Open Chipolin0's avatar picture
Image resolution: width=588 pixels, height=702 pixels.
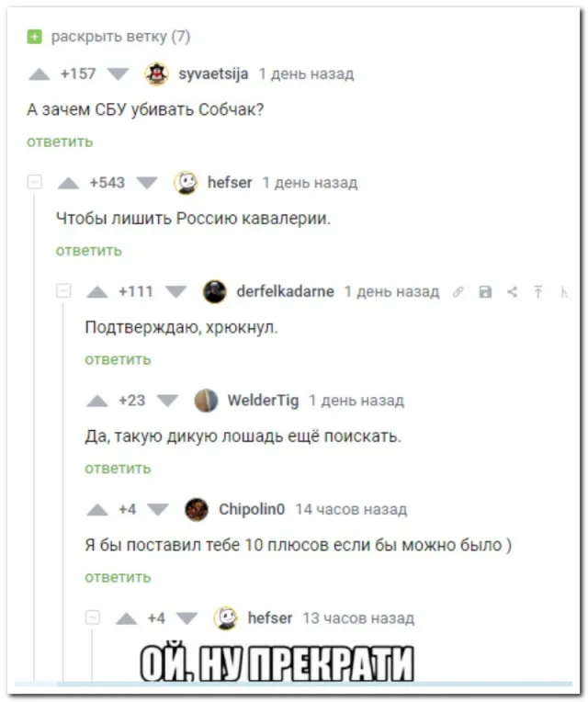tap(197, 509)
